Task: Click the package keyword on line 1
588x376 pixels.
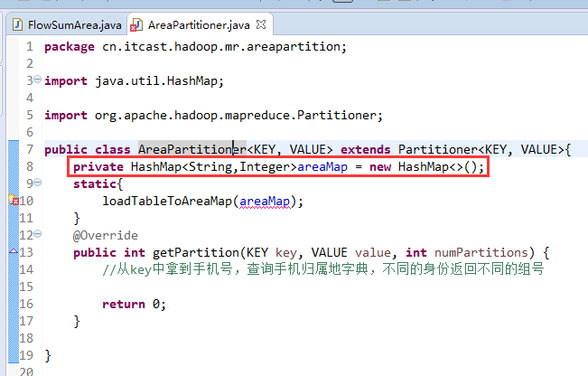Action: [70, 47]
